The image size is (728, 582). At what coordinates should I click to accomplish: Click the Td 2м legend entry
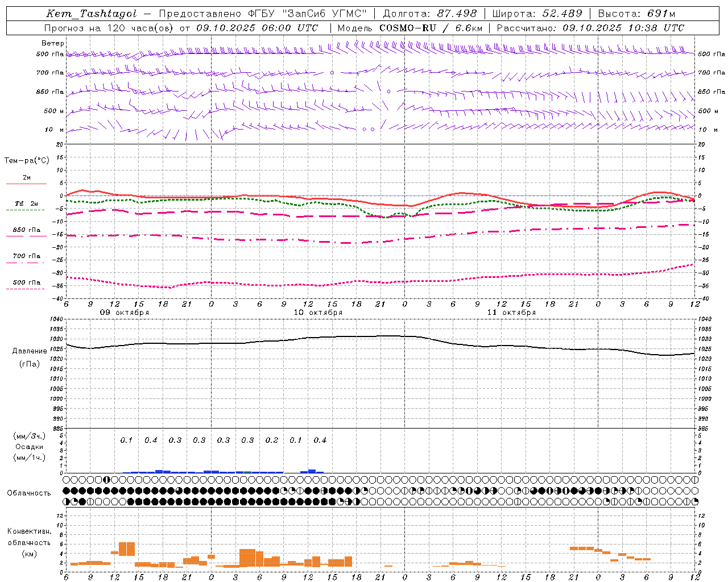27,203
